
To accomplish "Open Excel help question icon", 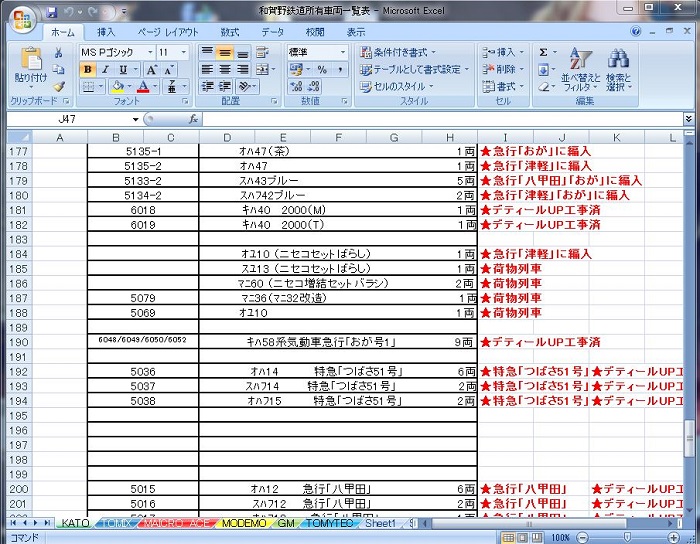I will click(636, 32).
